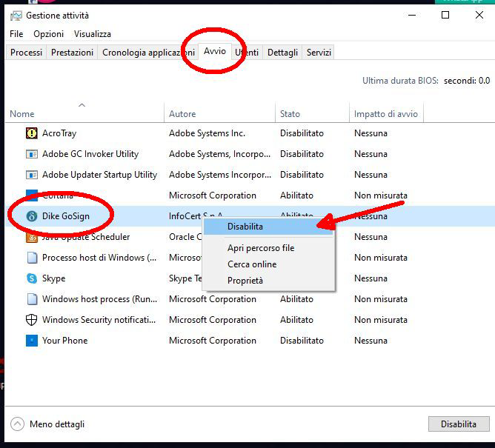
Task: Click Non misurata impact in Cortana row
Action: (381, 195)
